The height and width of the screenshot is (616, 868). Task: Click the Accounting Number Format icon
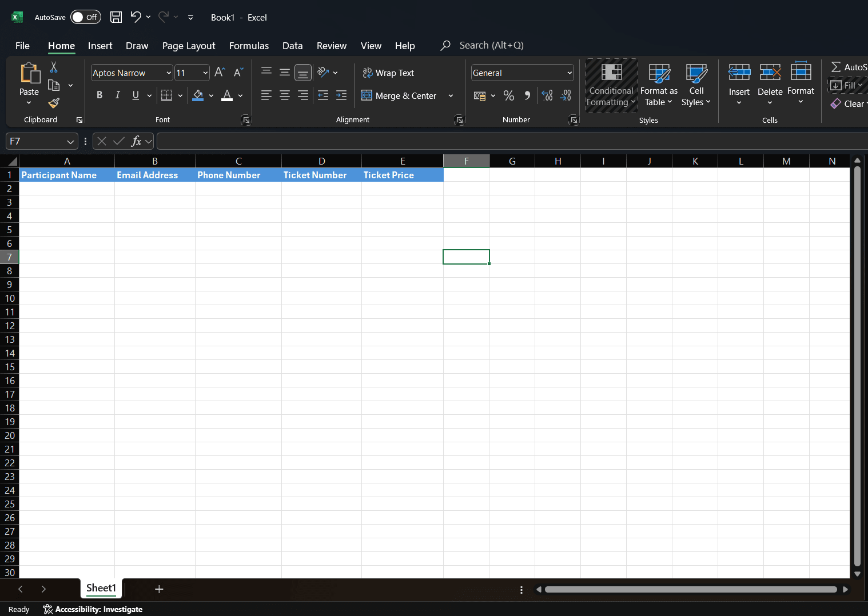(480, 96)
